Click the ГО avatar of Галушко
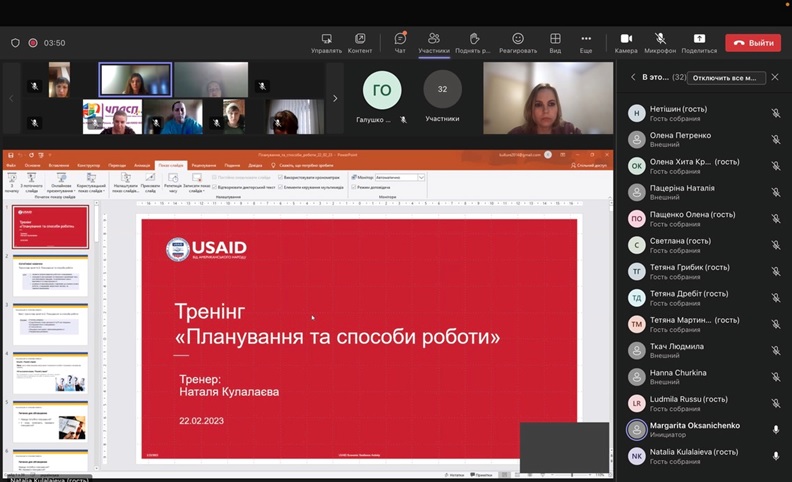This screenshot has width=792, height=482. pyautogui.click(x=382, y=90)
